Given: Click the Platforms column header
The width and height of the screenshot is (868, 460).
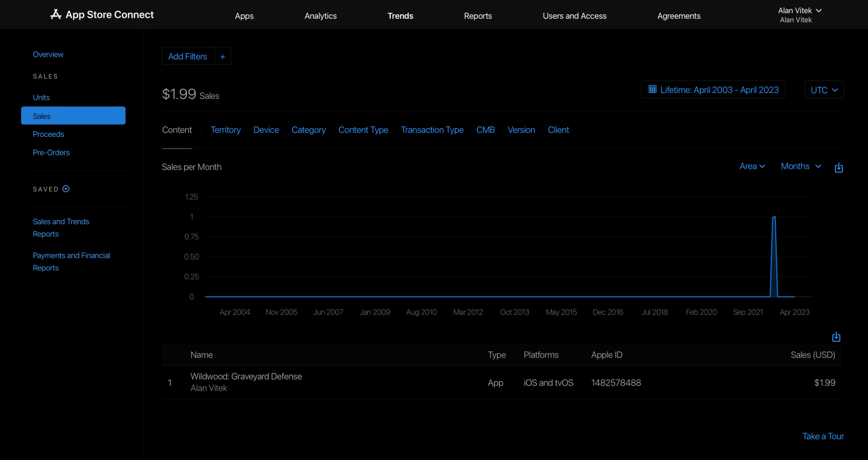Looking at the screenshot, I should (x=541, y=355).
